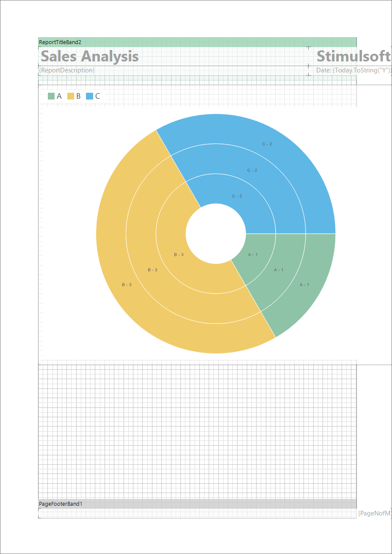Click the inner ring C - 2 label
Viewport: 392px width, 554px height.
click(237, 196)
